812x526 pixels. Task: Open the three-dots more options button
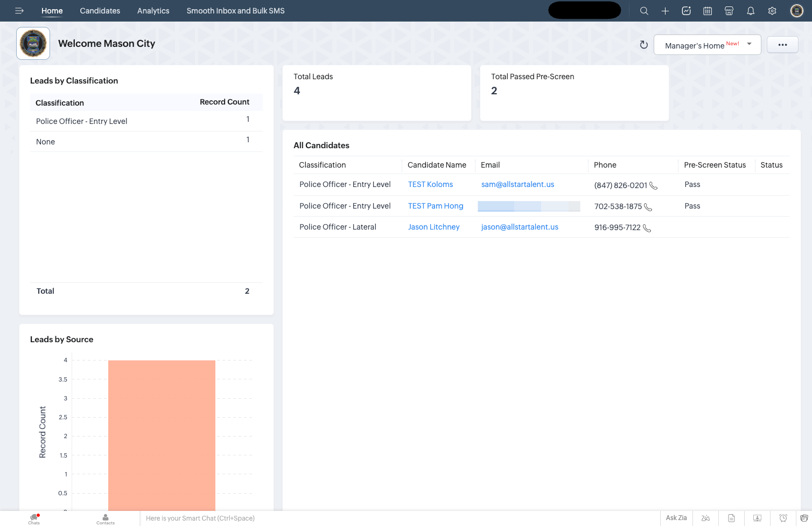click(782, 45)
